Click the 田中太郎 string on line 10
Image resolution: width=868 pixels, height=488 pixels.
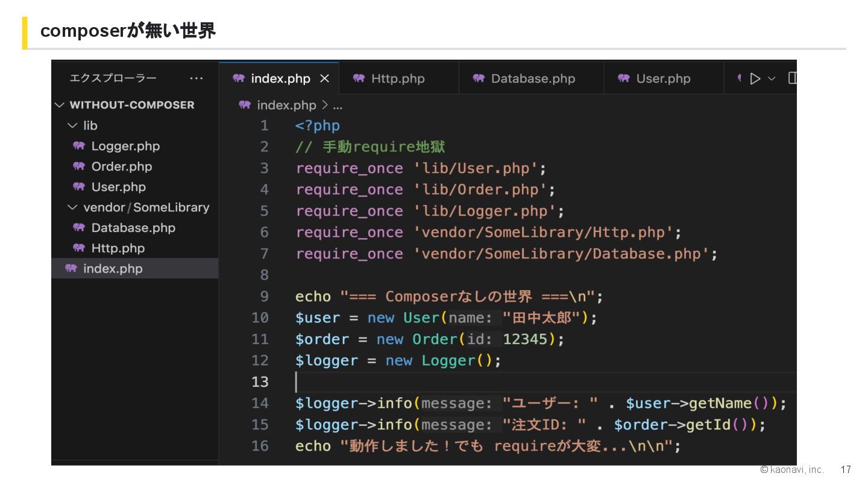[541, 318]
